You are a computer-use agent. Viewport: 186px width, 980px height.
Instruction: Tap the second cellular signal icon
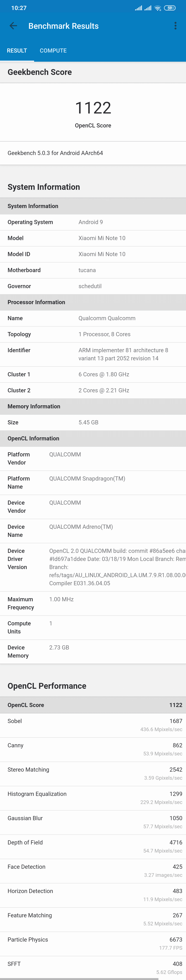point(148,8)
